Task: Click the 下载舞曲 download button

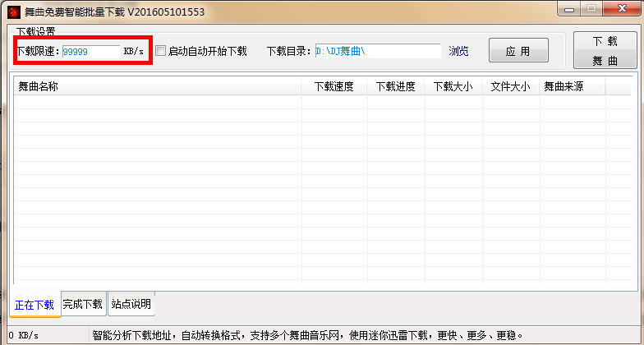Action: [605, 50]
